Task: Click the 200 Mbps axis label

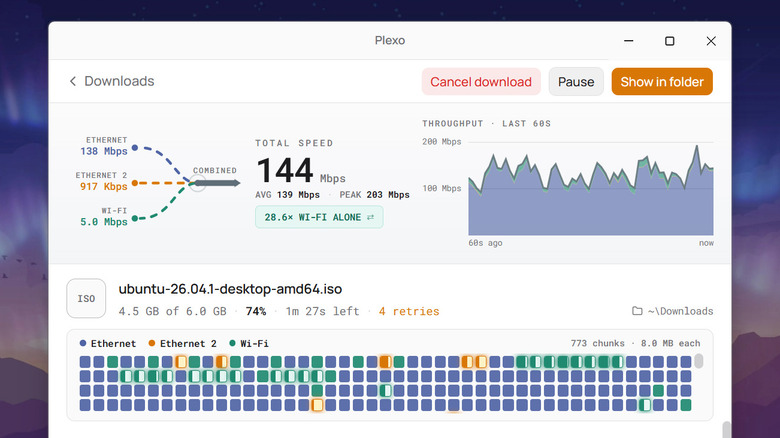Action: point(442,142)
